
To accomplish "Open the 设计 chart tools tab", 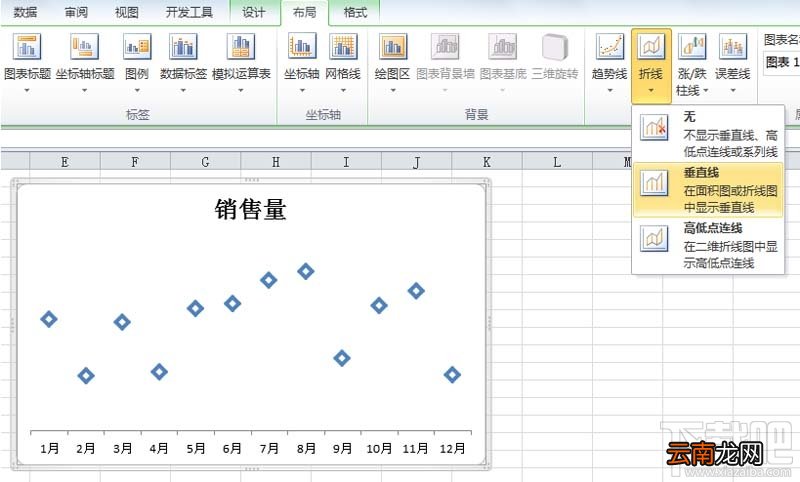I will click(x=254, y=12).
